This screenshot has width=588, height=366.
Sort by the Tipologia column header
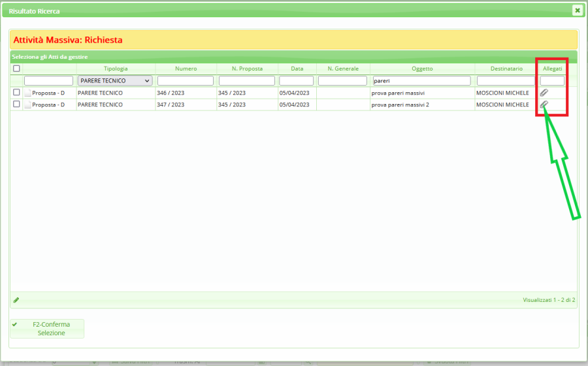pos(116,69)
